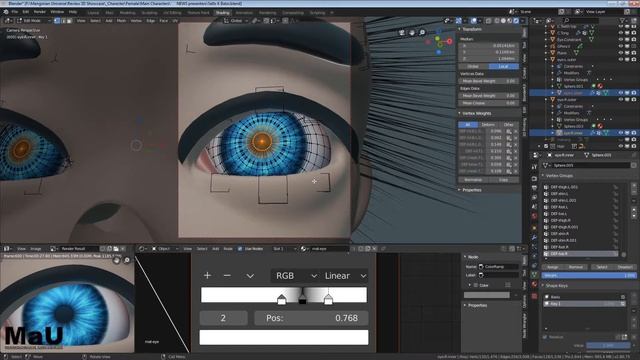Enable vertex select mode icon
Screen dimensions: 640x360
57,20
